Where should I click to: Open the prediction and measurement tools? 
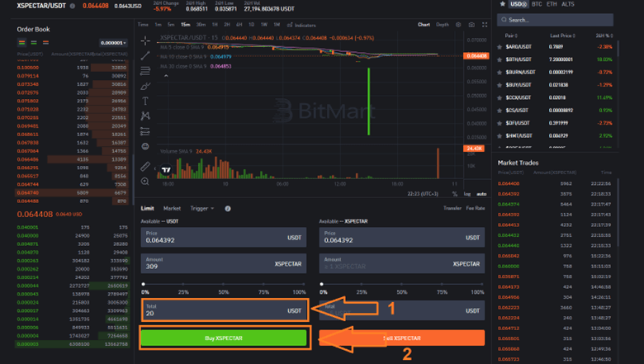pyautogui.click(x=145, y=131)
